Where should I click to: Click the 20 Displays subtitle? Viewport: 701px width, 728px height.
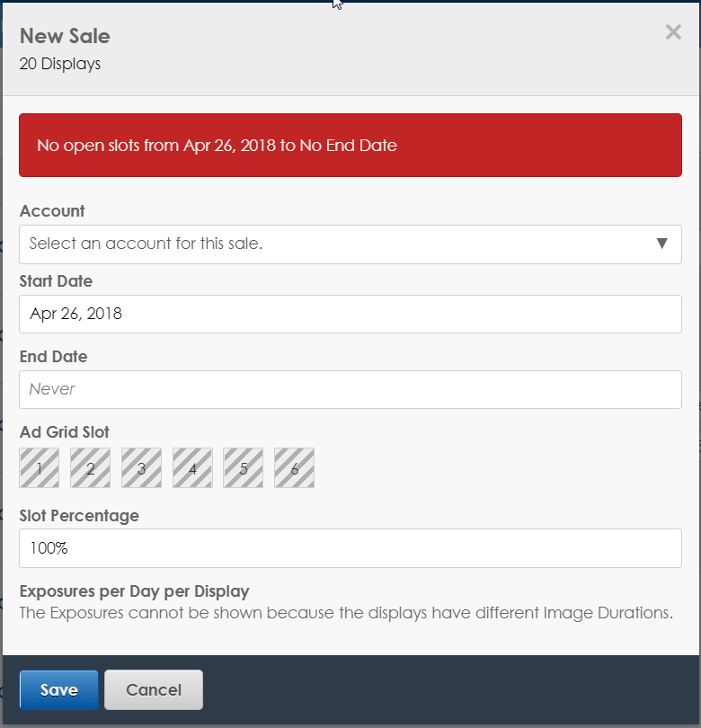tap(60, 65)
